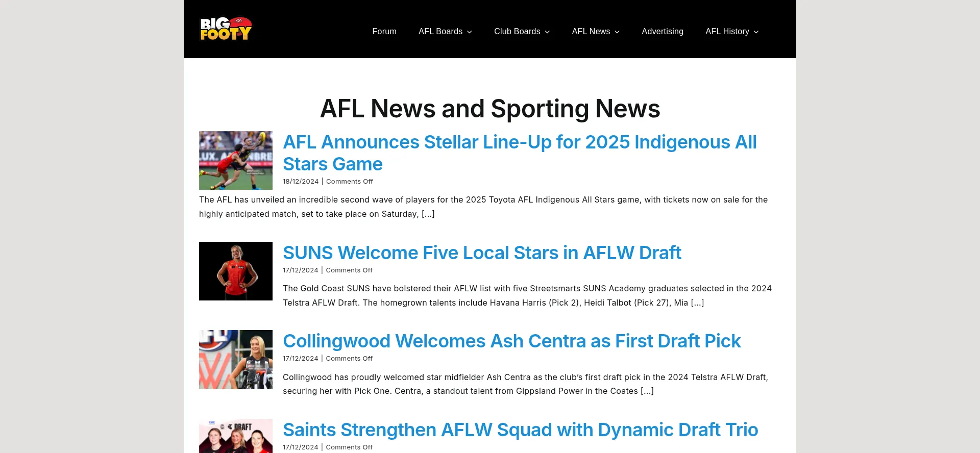The image size is (980, 453).
Task: Click Comments Off under Indigenous All Stars article
Action: [350, 182]
